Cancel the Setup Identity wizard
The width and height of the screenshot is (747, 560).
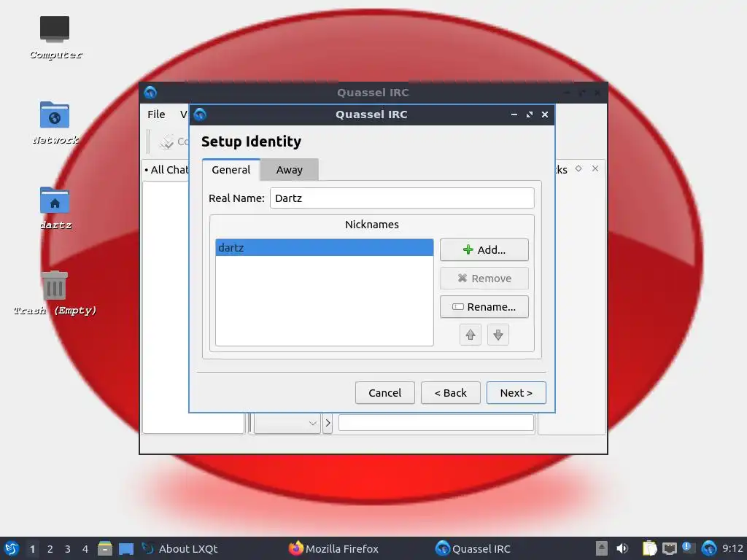click(384, 393)
